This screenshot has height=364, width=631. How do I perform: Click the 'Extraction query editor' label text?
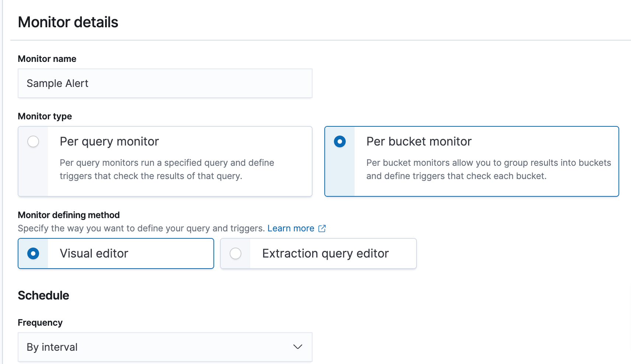point(325,253)
